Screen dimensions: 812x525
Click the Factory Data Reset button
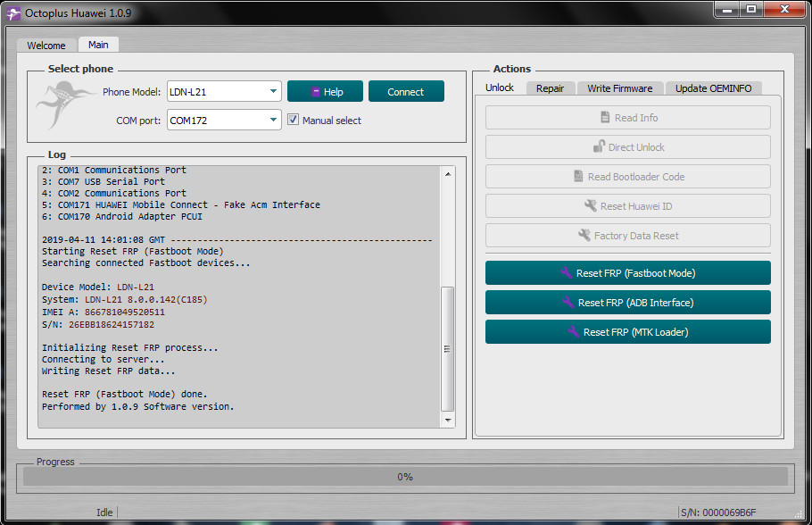627,236
